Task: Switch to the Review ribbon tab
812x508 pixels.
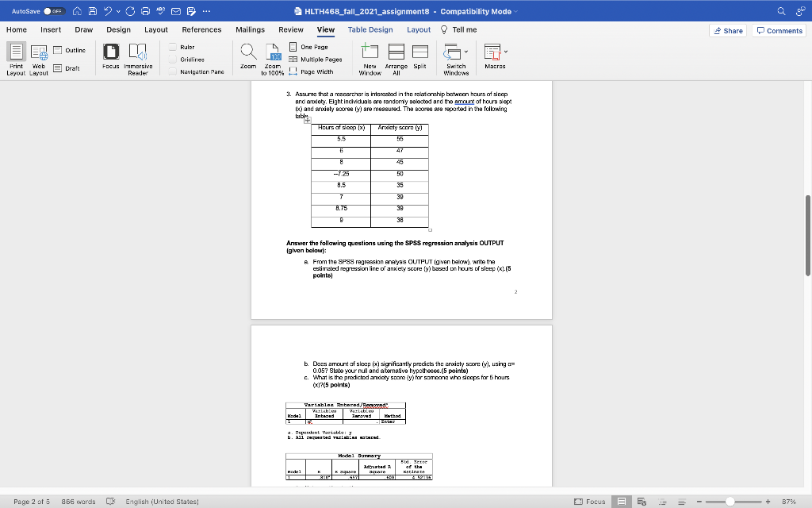Action: (293, 29)
